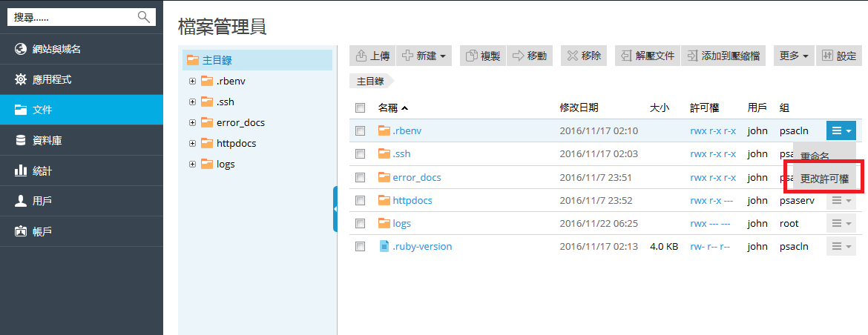868x335 pixels.
Task: Choose Change Permissions (更改許可權) from the menu
Action: coord(824,179)
